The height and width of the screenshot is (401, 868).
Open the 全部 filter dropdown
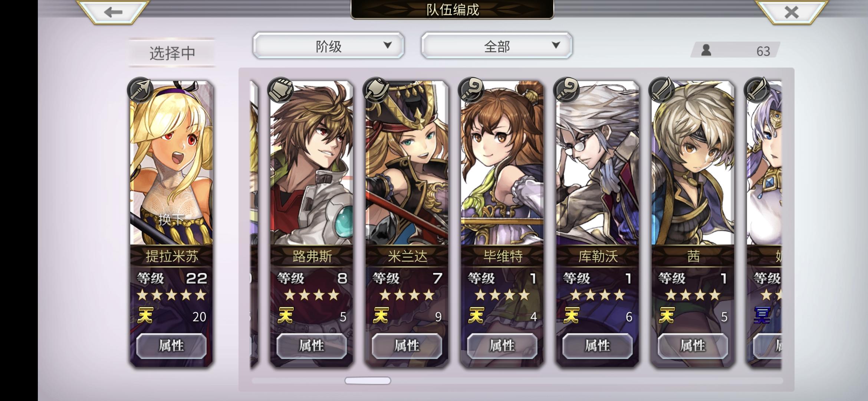(x=497, y=46)
